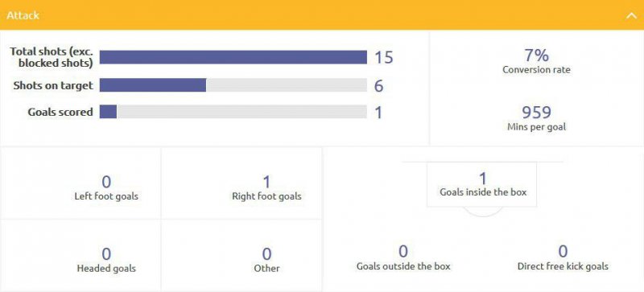Screen dimensions: 644x292
Task: Click Goals outside the box stat
Action: (403, 257)
